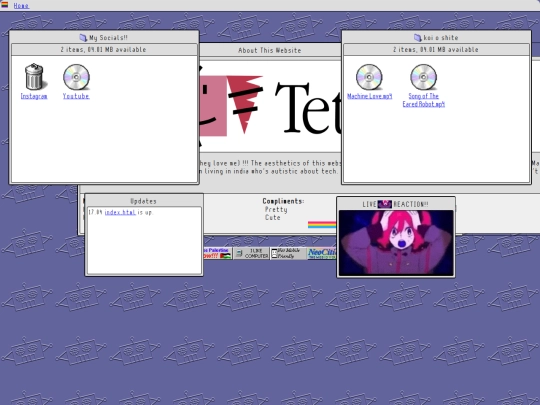
Task: Click the rainbow Apple logo icon
Action: [x=5, y=5]
